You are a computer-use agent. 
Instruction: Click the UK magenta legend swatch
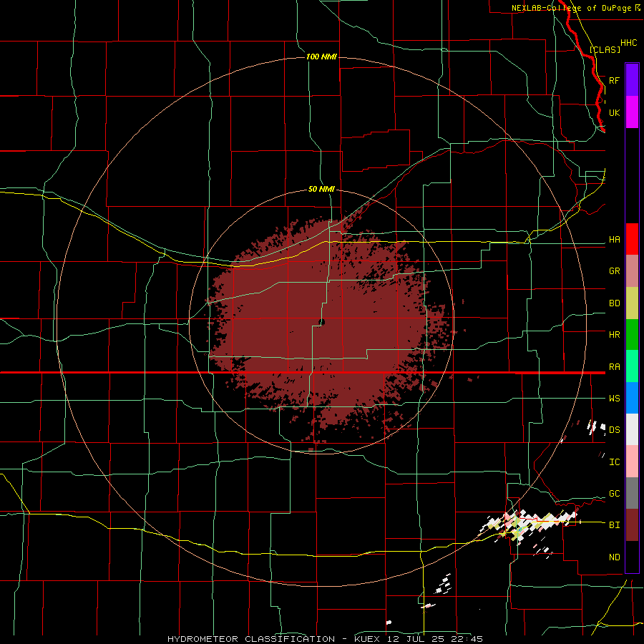click(x=632, y=112)
